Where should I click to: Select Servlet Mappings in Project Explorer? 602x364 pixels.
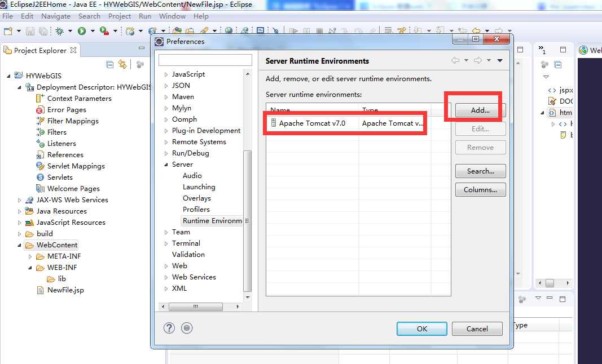pyautogui.click(x=76, y=166)
